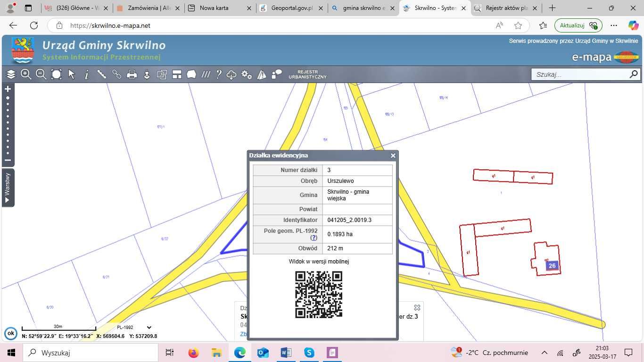Screen dimensions: 644x362
Task: Expand the Warstwy side panel
Action: [8, 188]
